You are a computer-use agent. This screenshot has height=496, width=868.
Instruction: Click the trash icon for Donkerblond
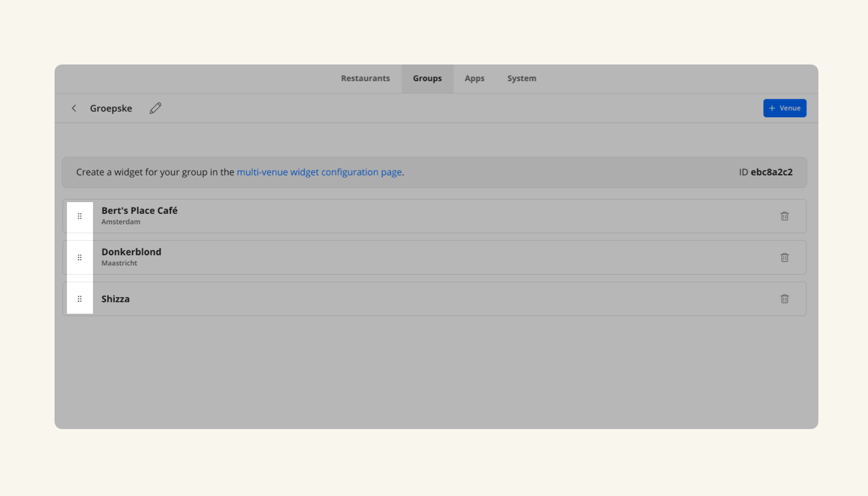pyautogui.click(x=784, y=257)
